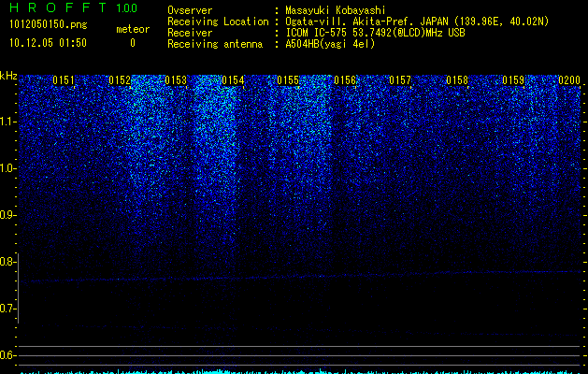The width and height of the screenshot is (588, 374).
Task: Click the 0.6 frequency axis label
Action: point(8,355)
